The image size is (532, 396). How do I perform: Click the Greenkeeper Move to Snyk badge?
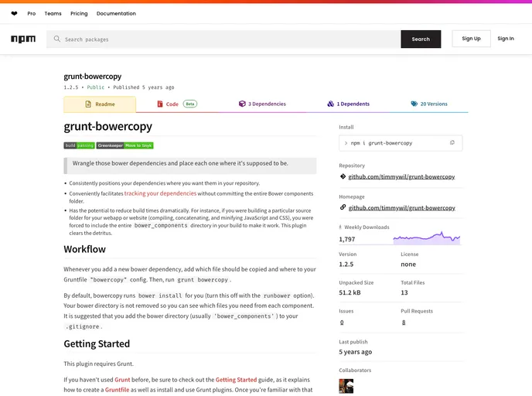(124, 145)
